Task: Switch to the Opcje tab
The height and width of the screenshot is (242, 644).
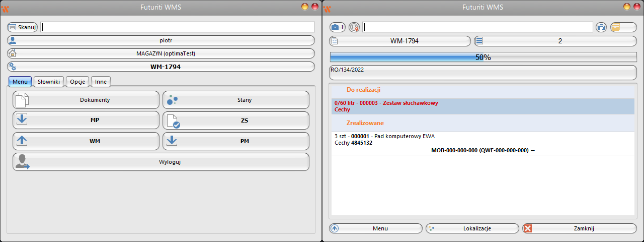Action: click(x=77, y=82)
